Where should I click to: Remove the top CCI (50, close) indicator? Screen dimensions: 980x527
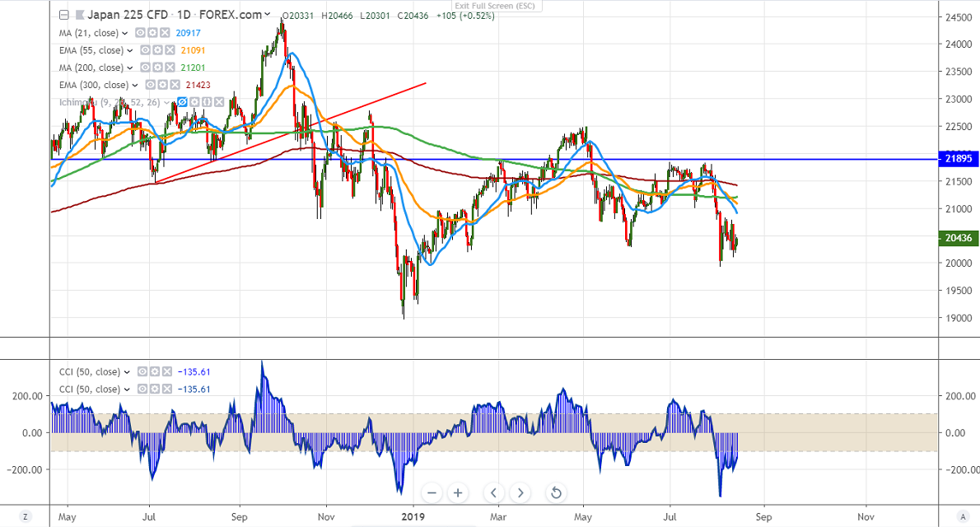point(167,371)
